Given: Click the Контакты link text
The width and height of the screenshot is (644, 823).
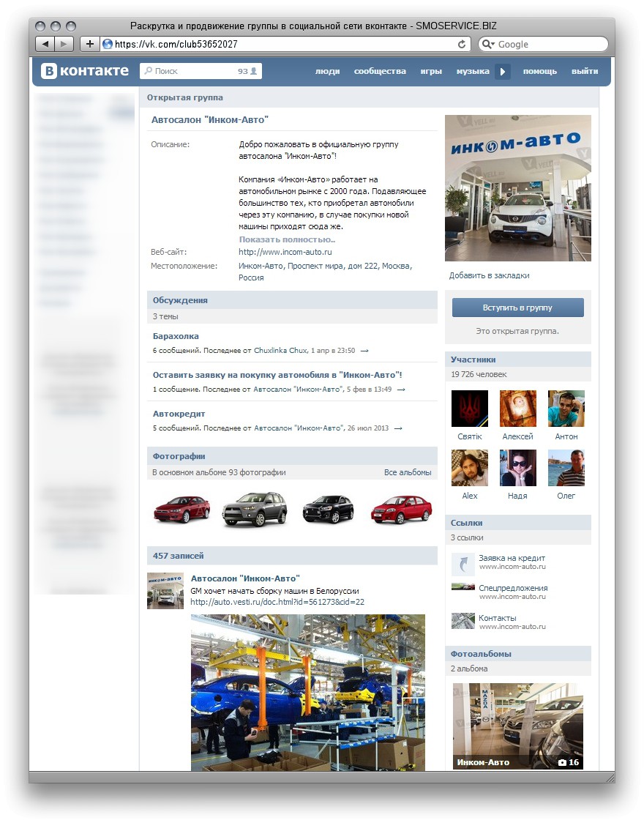Looking at the screenshot, I should pos(497,618).
